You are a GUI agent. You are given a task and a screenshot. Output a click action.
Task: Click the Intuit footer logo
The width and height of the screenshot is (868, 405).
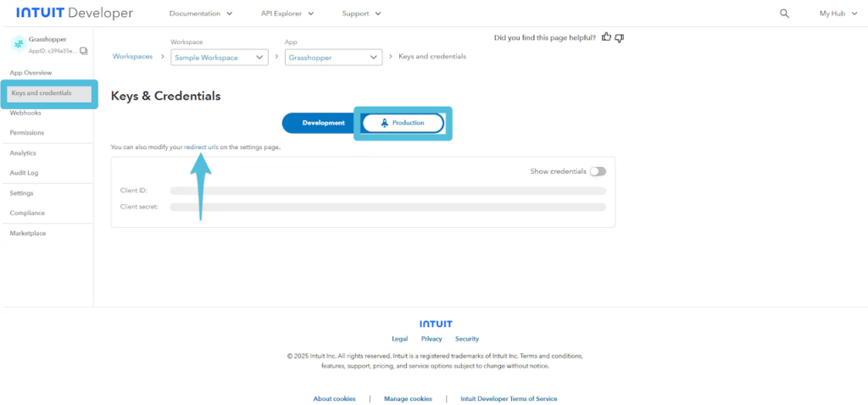click(436, 324)
